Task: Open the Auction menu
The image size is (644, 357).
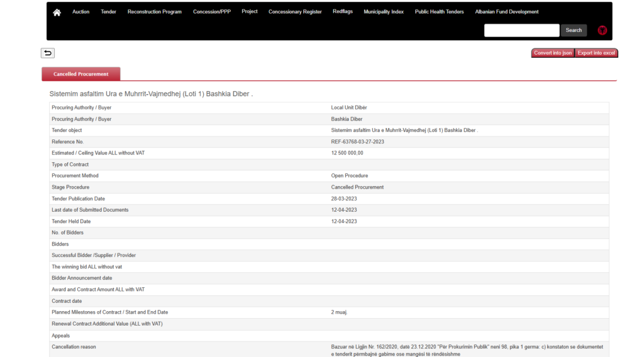Action: pyautogui.click(x=80, y=12)
